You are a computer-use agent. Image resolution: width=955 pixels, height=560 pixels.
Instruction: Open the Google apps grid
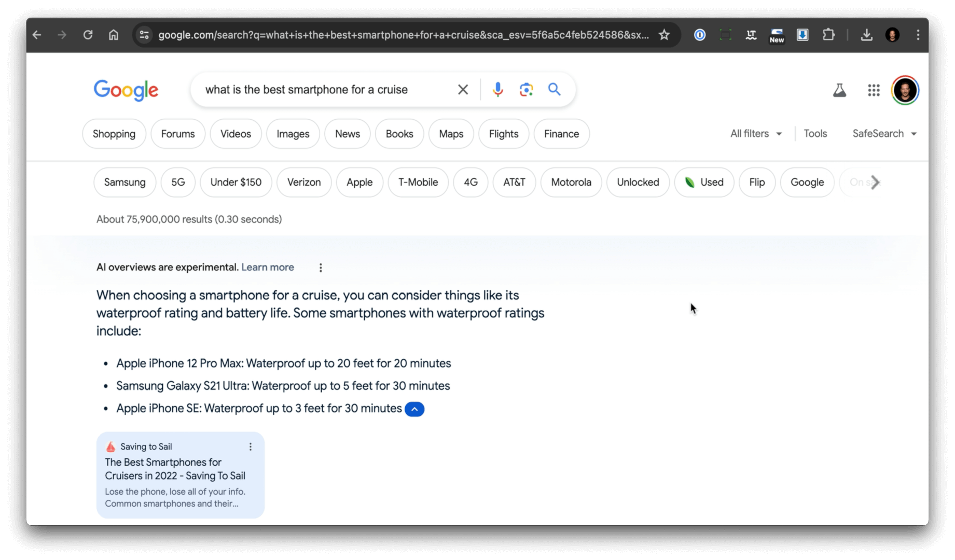pos(874,90)
